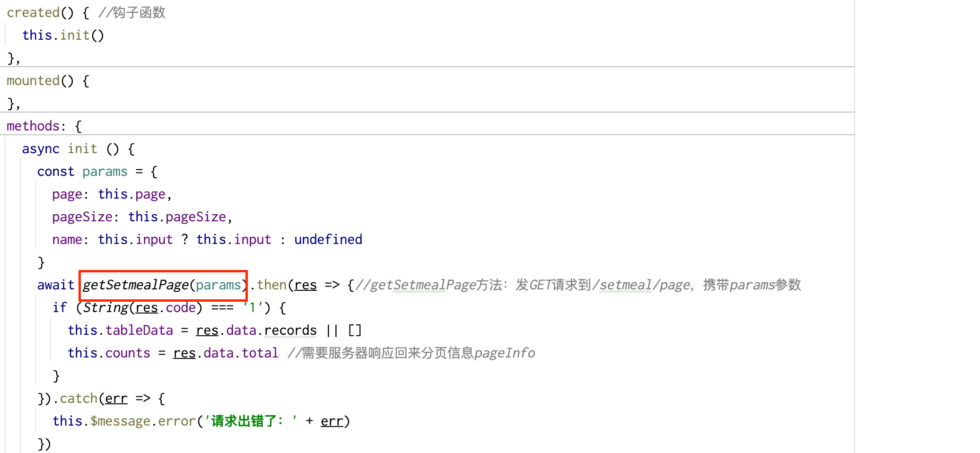Click the this.init() call in created
Screen dimensions: 980x453
pos(63,35)
